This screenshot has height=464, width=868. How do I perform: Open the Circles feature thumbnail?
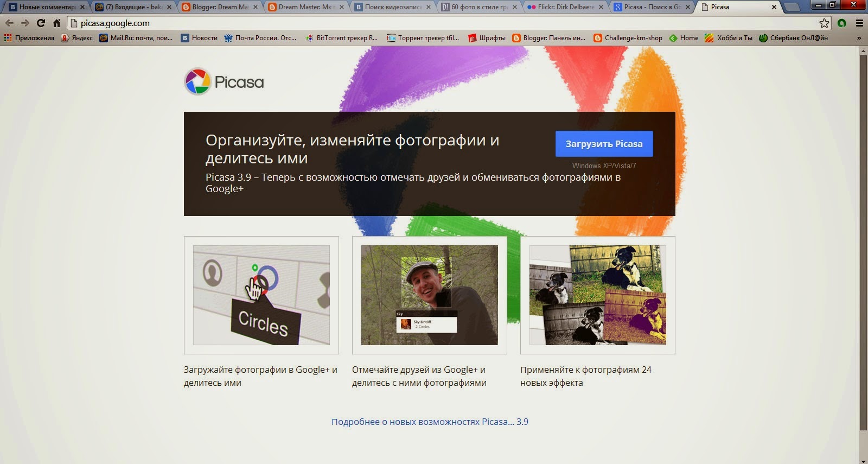pyautogui.click(x=261, y=295)
